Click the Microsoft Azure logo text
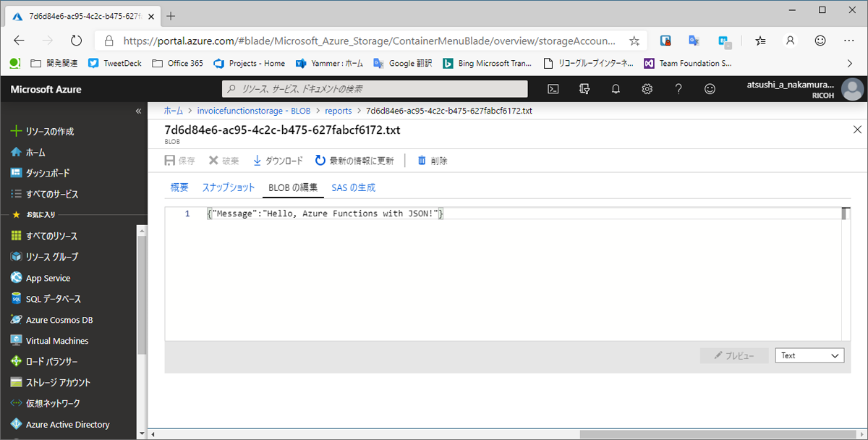The height and width of the screenshot is (440, 868). point(46,89)
